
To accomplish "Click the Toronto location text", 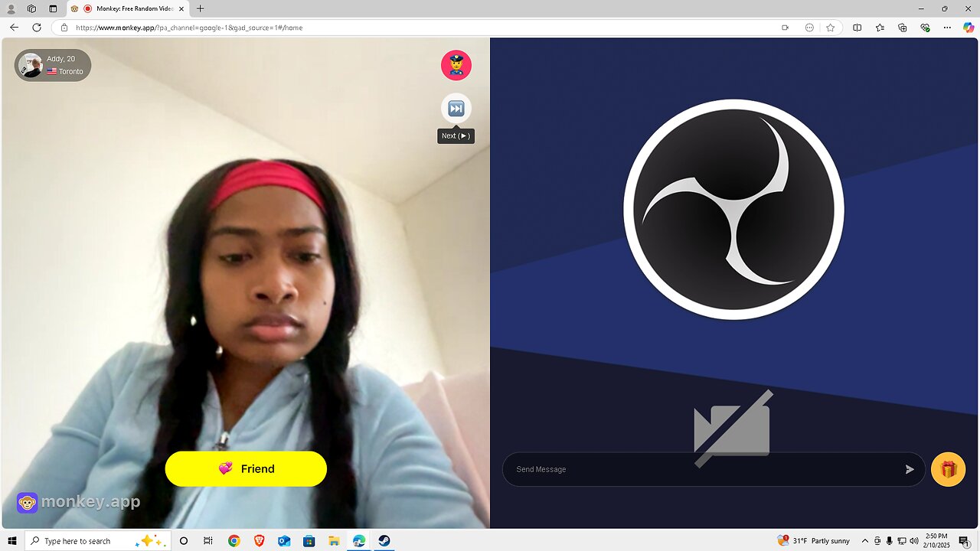I will (x=70, y=71).
